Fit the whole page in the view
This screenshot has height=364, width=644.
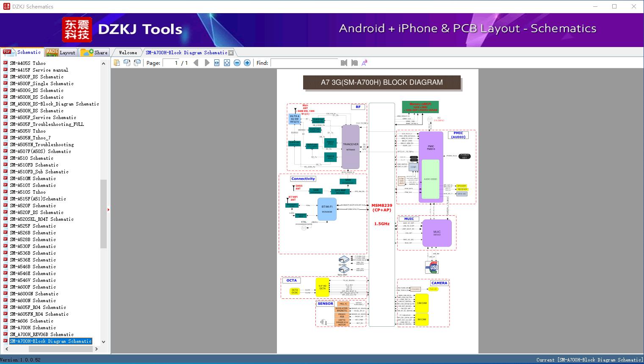click(227, 63)
